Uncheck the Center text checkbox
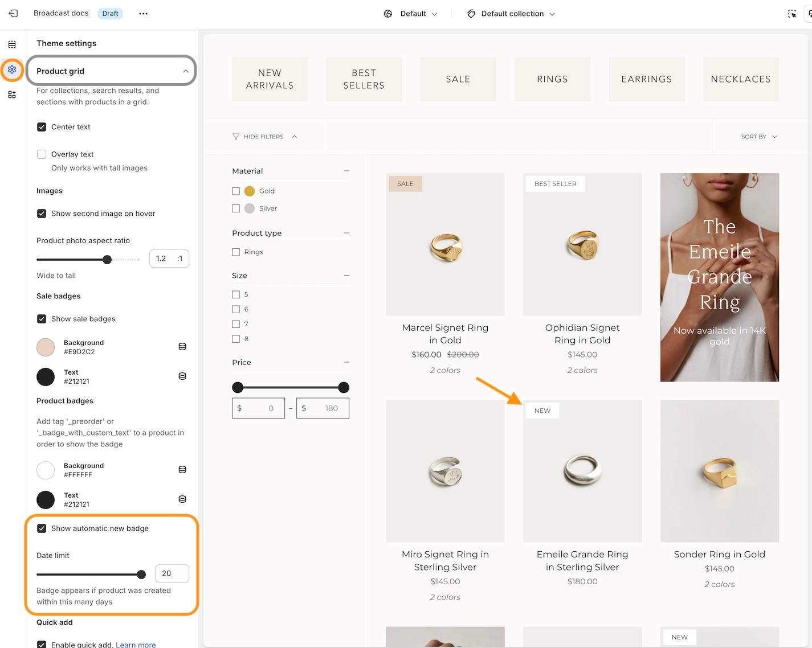The image size is (812, 648). (42, 127)
